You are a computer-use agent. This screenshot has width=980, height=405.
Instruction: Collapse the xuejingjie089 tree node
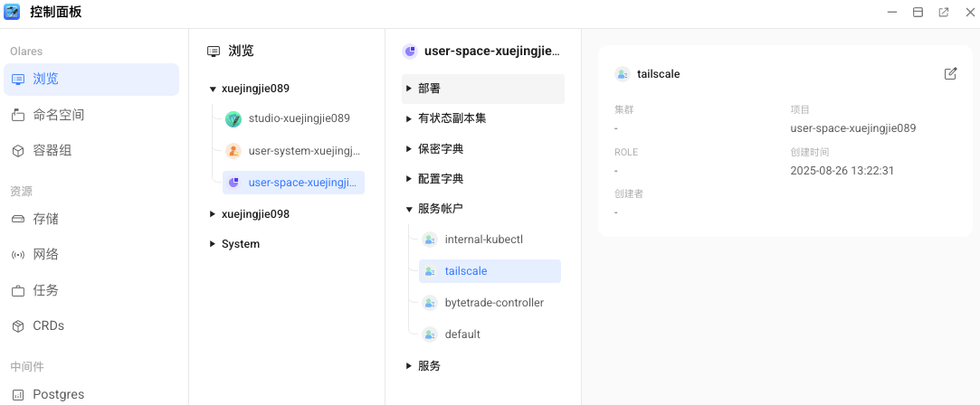click(213, 89)
